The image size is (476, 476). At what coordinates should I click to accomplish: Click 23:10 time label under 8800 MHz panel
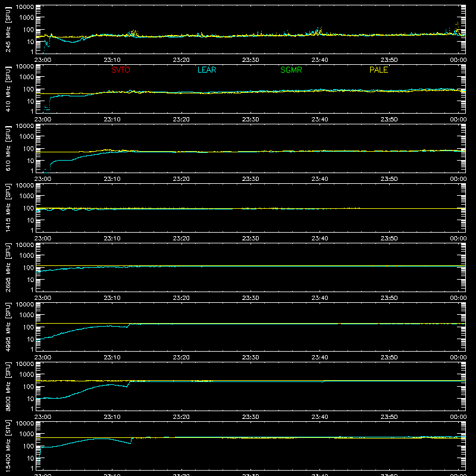click(112, 417)
